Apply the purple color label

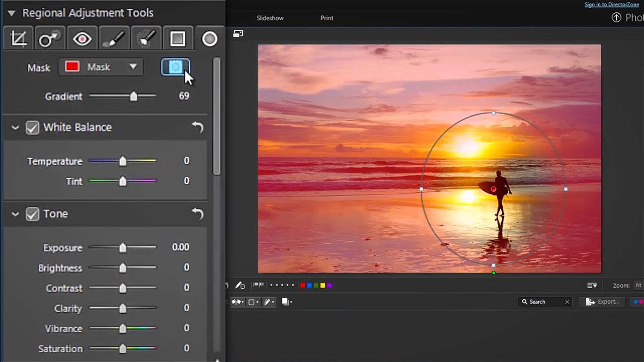(330, 286)
